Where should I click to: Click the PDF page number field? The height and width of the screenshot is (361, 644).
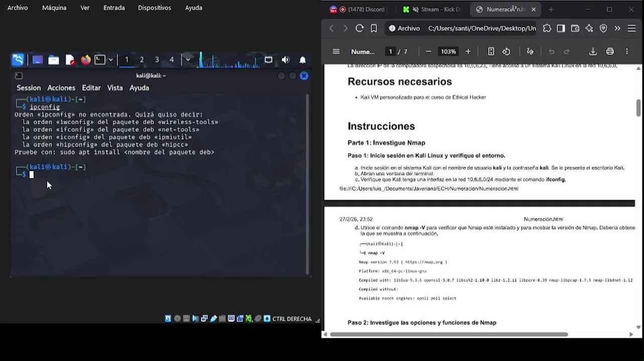[x=390, y=51]
